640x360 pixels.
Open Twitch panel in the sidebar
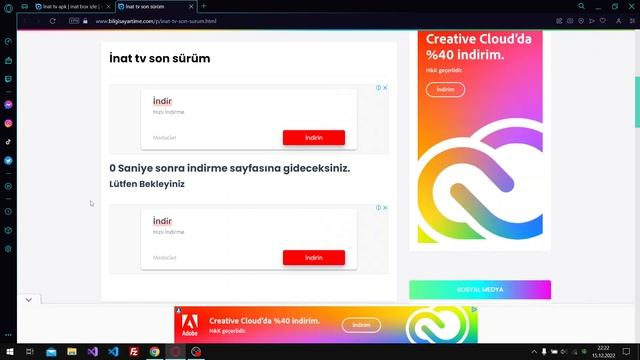[8, 79]
